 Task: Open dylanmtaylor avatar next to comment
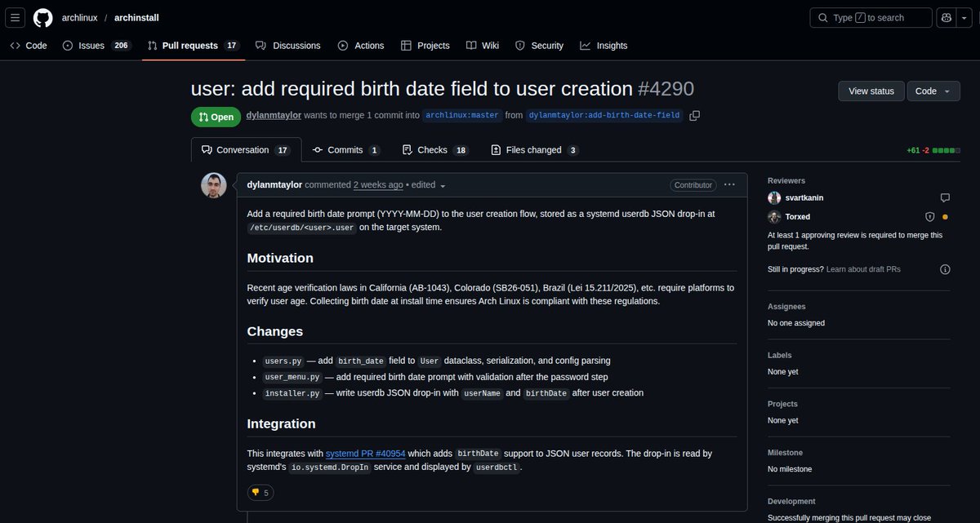(x=214, y=185)
